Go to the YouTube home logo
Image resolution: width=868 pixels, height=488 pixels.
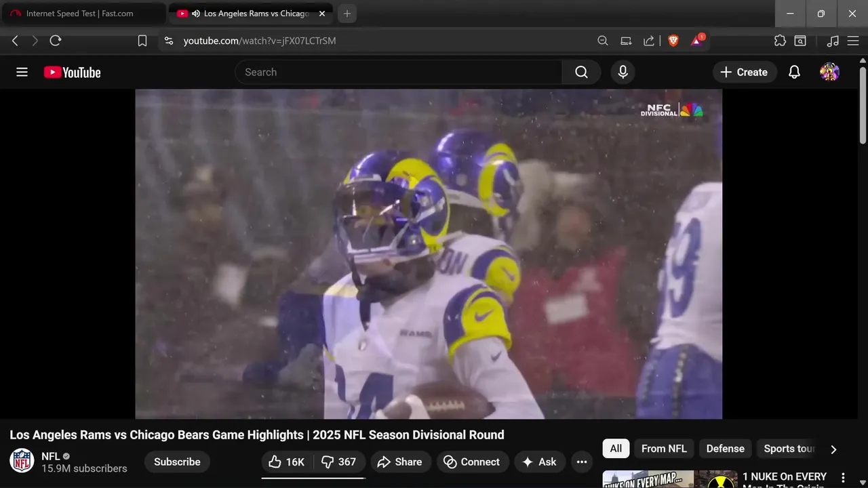(73, 73)
